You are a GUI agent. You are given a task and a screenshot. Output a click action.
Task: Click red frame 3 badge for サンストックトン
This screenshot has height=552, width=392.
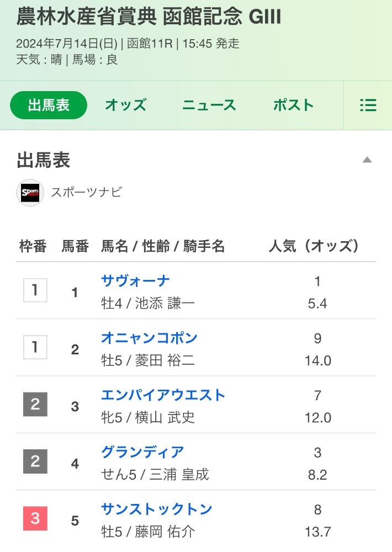(x=35, y=519)
